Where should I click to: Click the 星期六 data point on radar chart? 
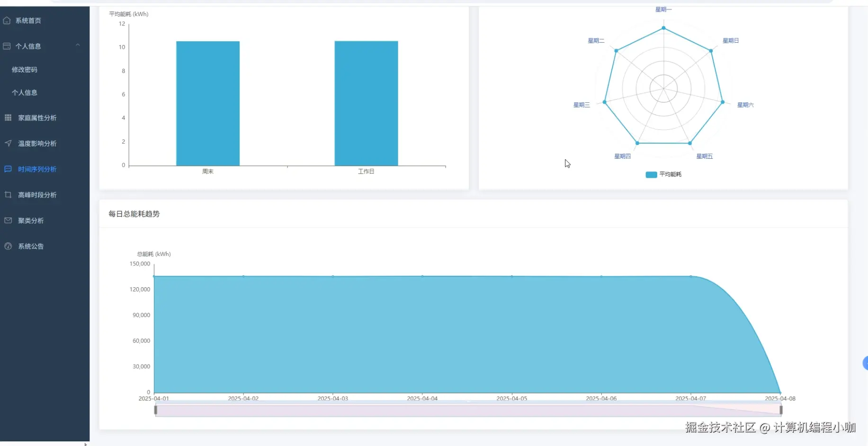point(723,102)
